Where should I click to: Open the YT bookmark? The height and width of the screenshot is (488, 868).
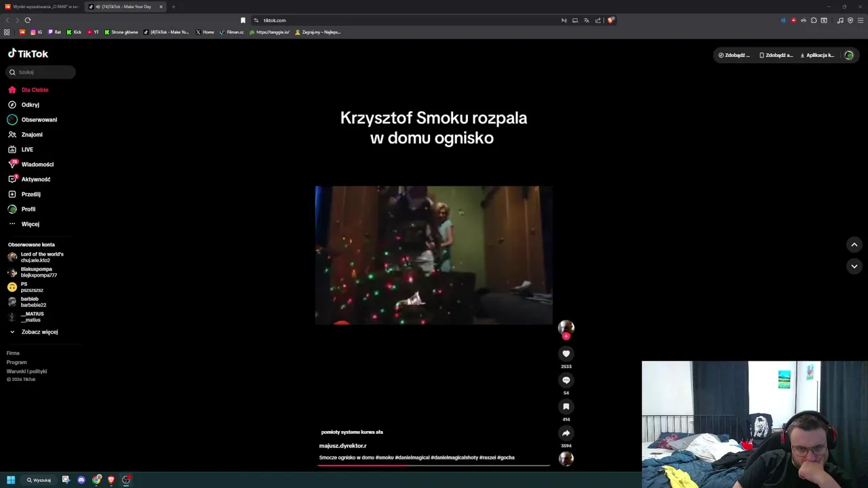pyautogui.click(x=93, y=32)
